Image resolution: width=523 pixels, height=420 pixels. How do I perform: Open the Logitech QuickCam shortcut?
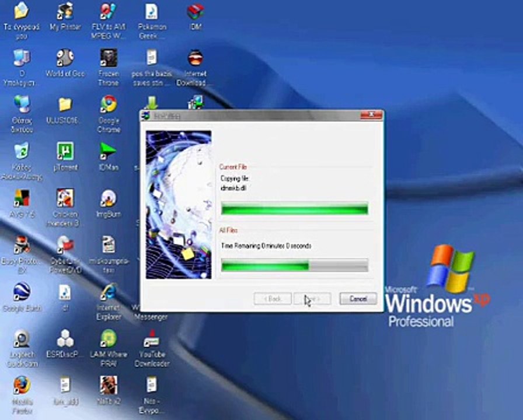click(22, 338)
